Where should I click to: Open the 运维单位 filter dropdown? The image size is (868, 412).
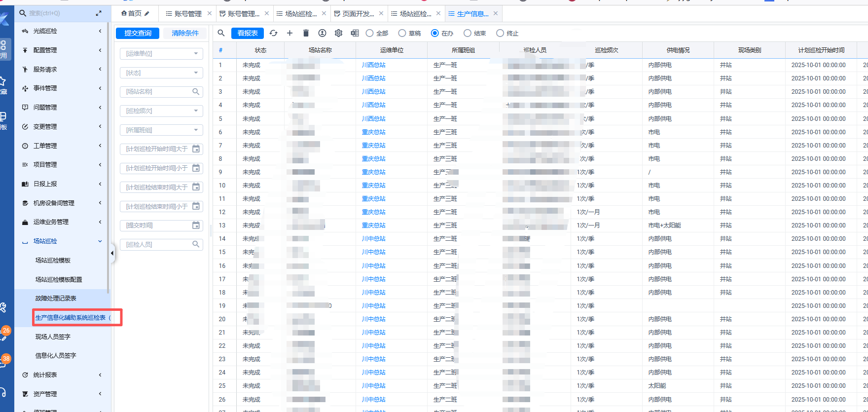[x=161, y=53]
